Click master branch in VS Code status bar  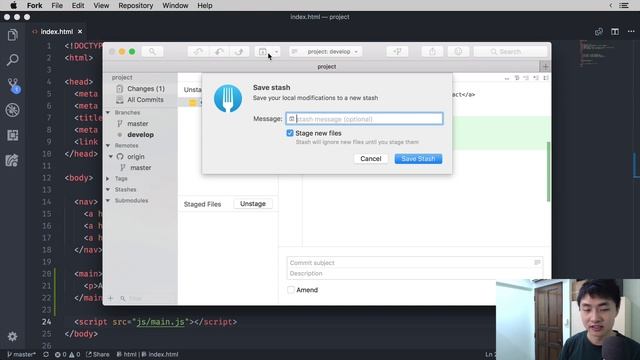coord(21,354)
